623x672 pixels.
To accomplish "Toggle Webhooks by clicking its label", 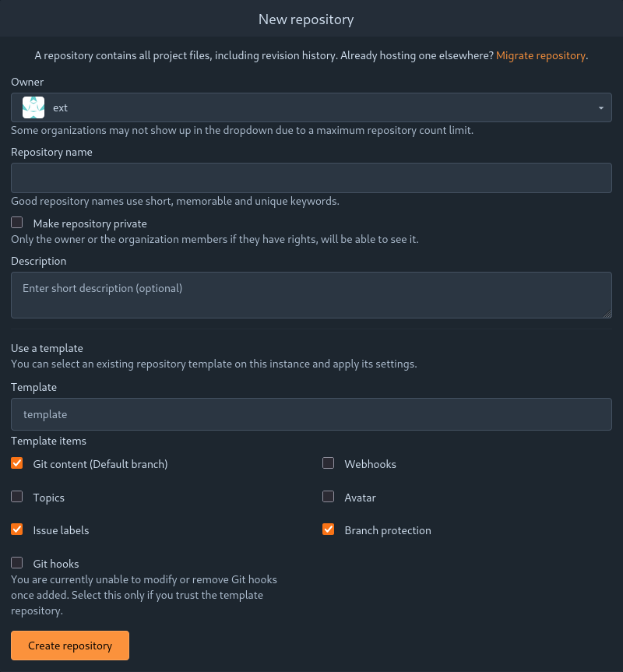I will [370, 463].
